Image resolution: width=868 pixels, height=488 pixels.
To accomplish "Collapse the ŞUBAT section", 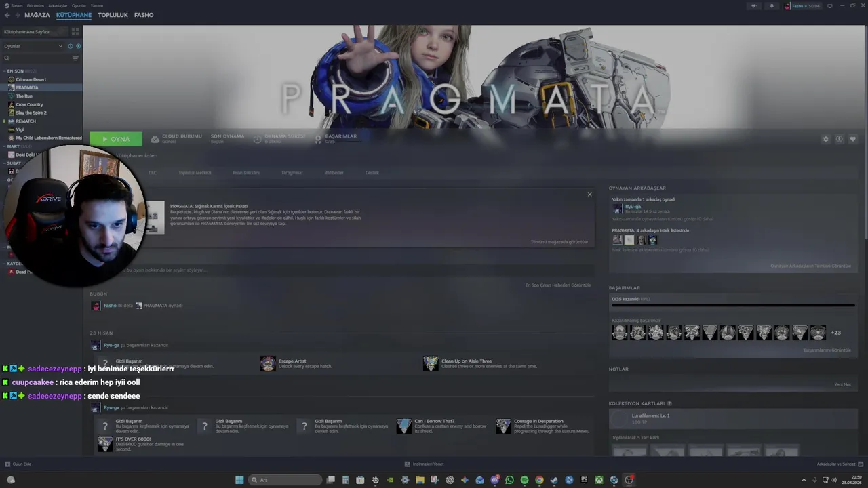I will pyautogui.click(x=4, y=163).
